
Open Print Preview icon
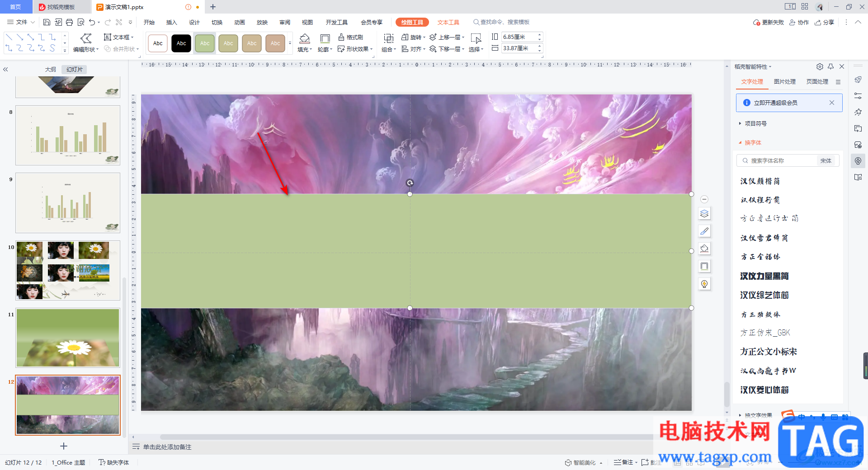pyautogui.click(x=81, y=22)
